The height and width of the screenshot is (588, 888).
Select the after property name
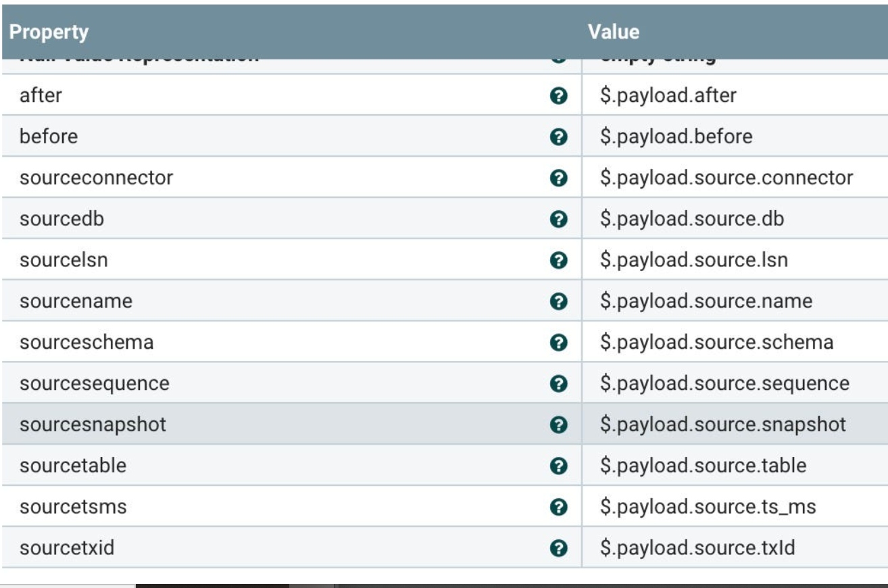pos(41,95)
